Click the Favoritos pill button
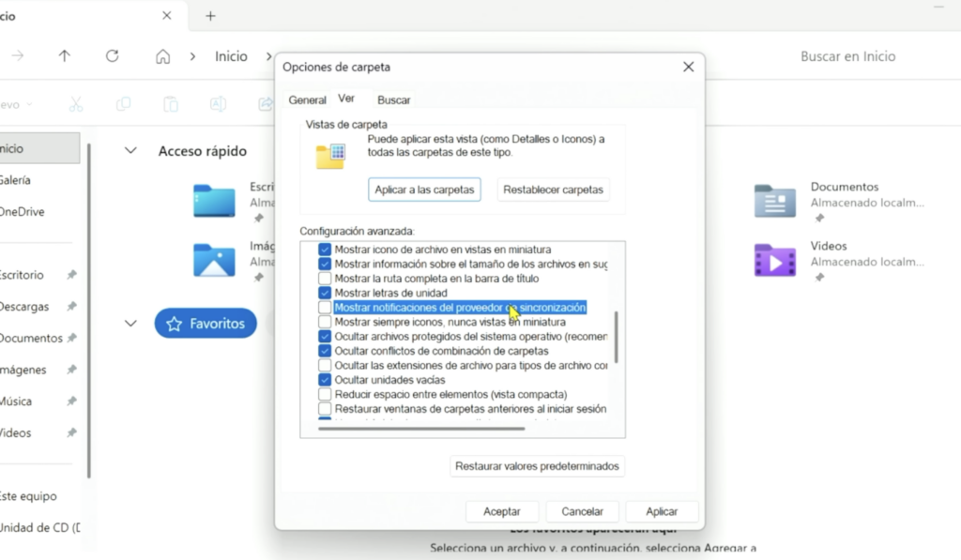This screenshot has height=560, width=961. (206, 324)
